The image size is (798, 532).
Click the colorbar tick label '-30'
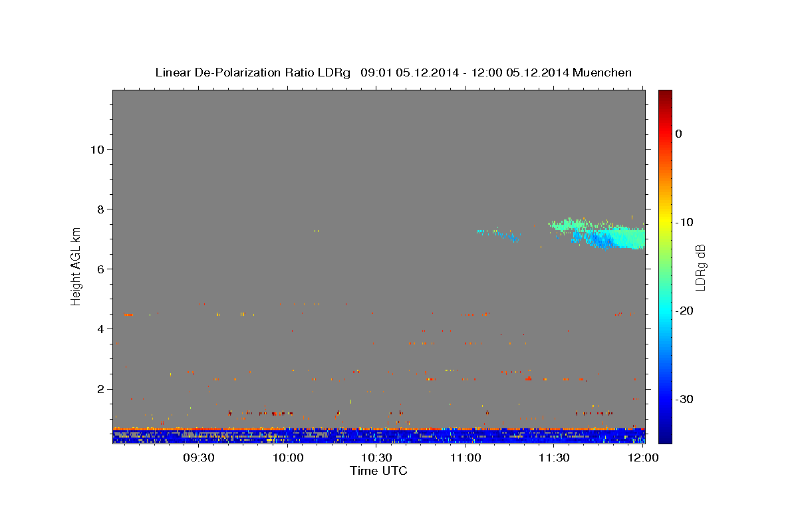[x=685, y=399]
